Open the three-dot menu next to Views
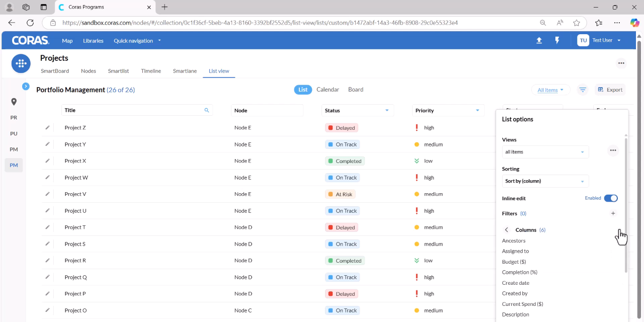Viewport: 644px width, 322px height. tap(613, 150)
